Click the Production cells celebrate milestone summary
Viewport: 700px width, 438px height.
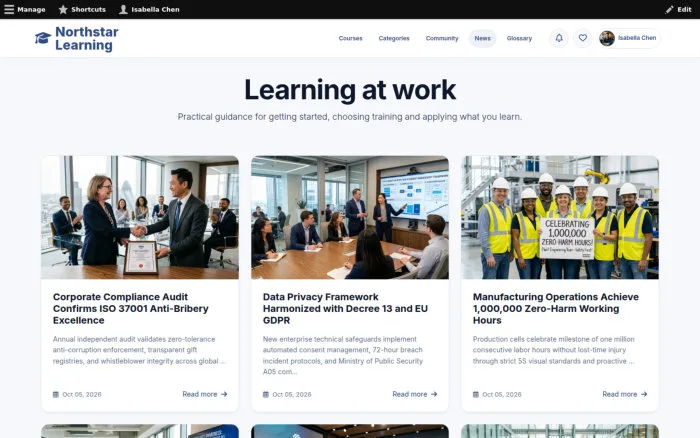[554, 350]
